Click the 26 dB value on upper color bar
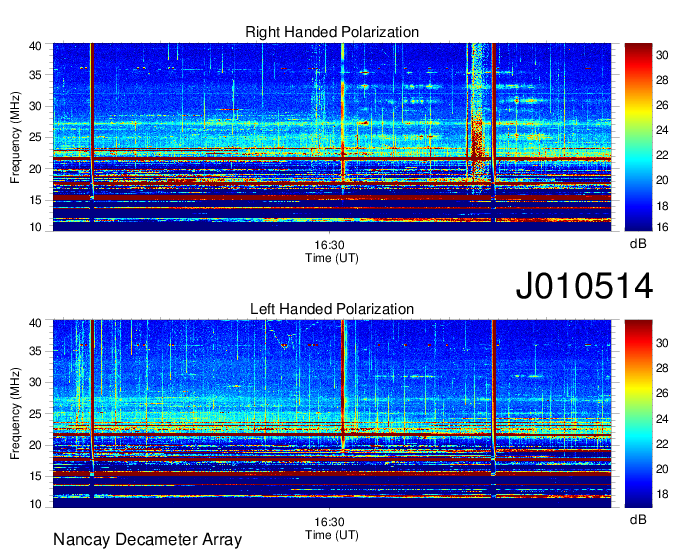 point(662,105)
